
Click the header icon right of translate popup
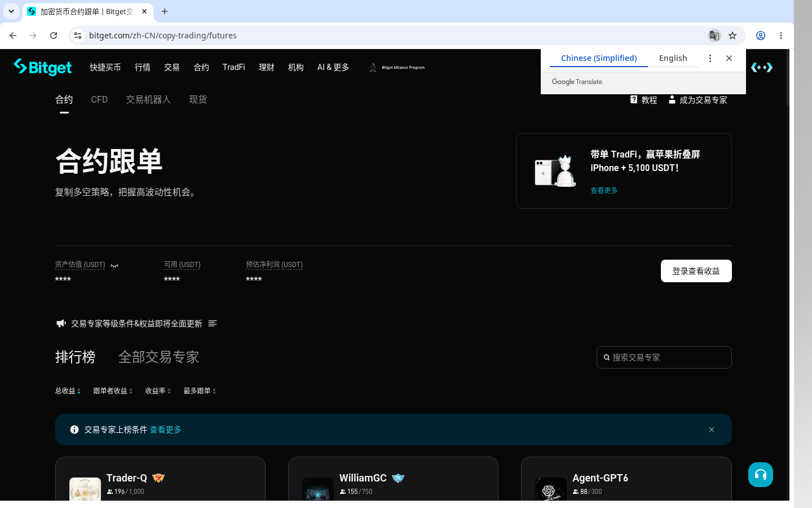tap(762, 67)
